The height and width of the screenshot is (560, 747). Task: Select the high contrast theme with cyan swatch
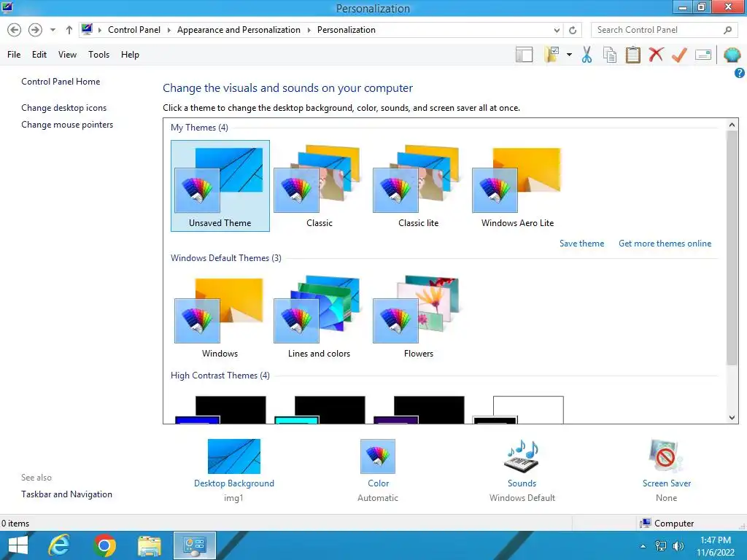coord(320,410)
